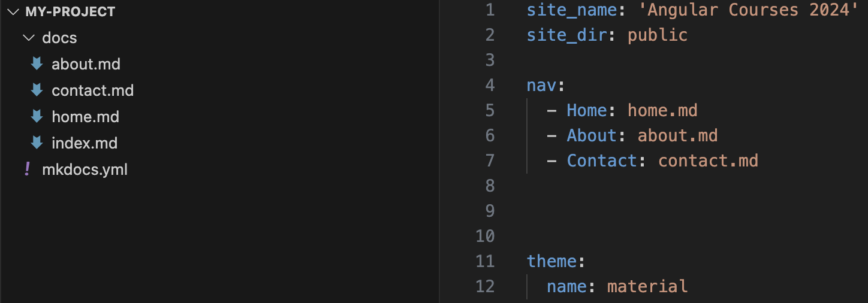Open index.md file
Viewport: 868px width, 303px height.
85,143
